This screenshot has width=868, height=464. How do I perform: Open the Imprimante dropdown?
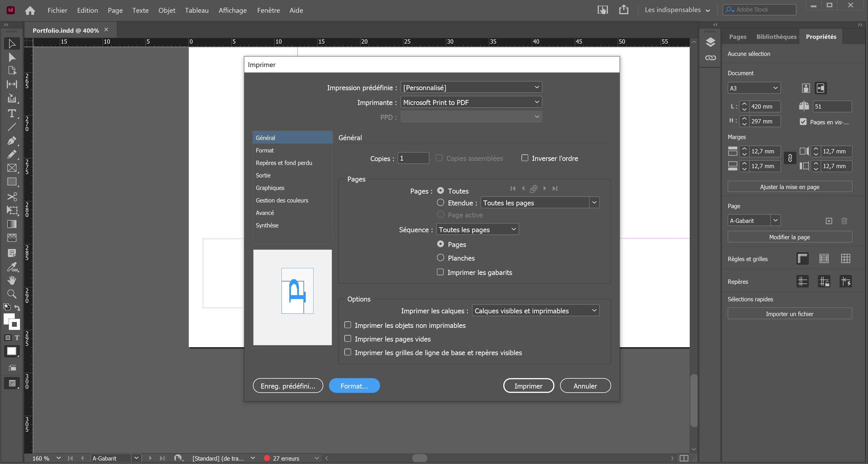471,102
